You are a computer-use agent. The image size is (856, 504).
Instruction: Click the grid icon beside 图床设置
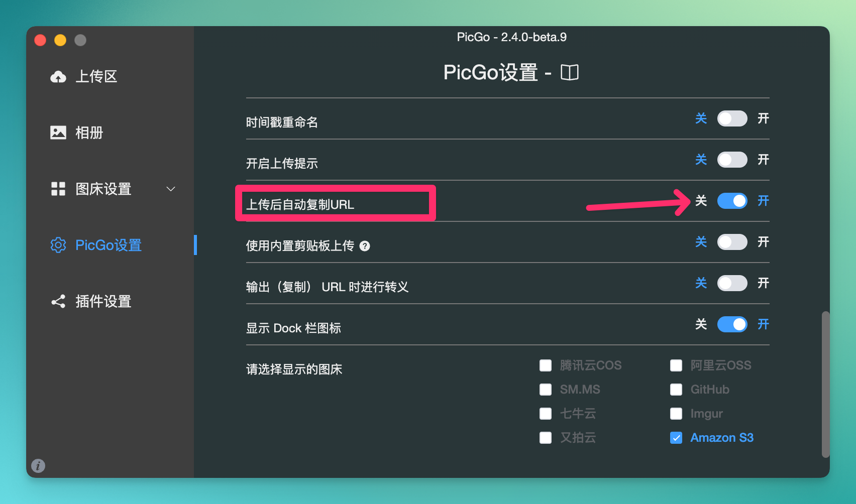[58, 189]
